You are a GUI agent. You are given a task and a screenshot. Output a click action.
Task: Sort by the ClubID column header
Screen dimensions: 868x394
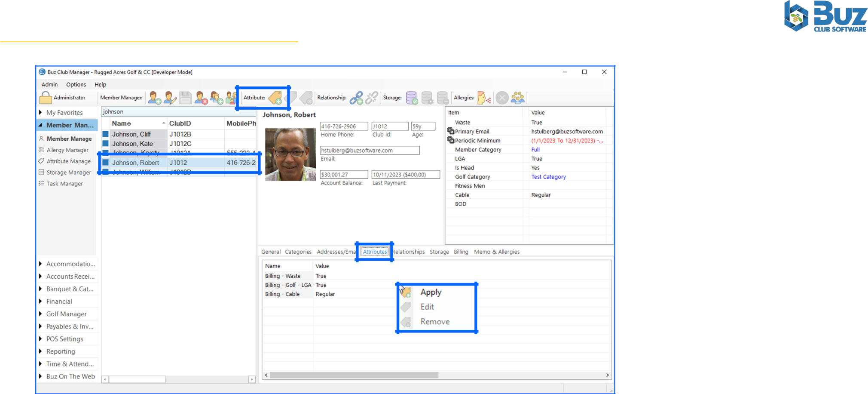[x=196, y=123]
